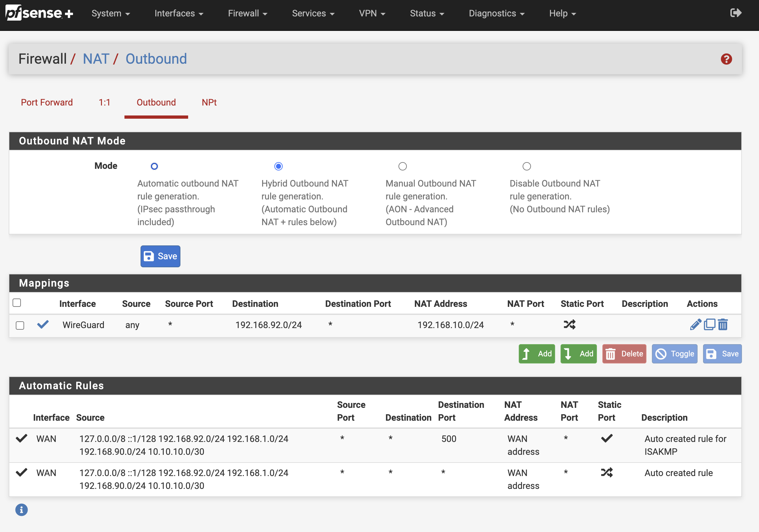
Task: Click the logout icon in top bar
Action: pyautogui.click(x=736, y=13)
